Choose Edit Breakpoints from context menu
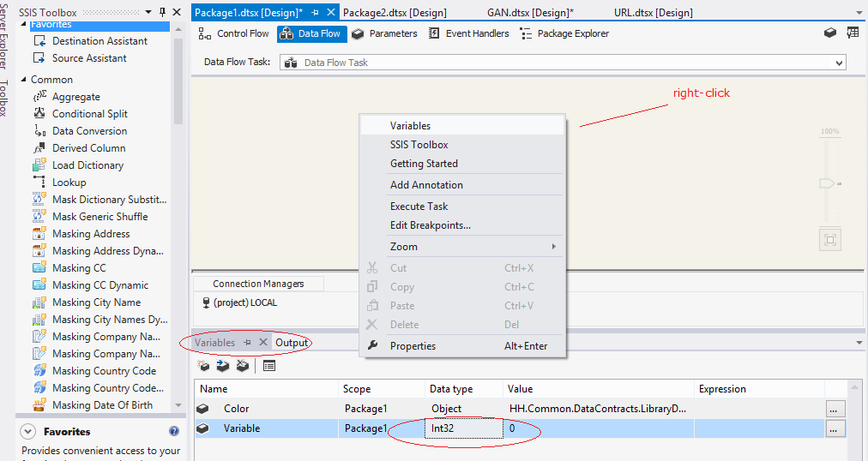The image size is (868, 461). tap(462, 225)
